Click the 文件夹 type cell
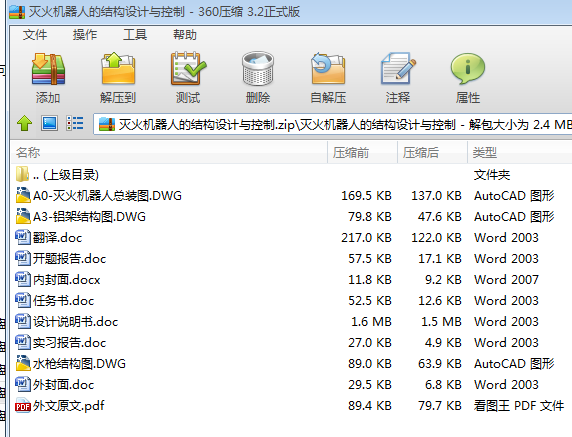The image size is (572, 437). pos(492,175)
